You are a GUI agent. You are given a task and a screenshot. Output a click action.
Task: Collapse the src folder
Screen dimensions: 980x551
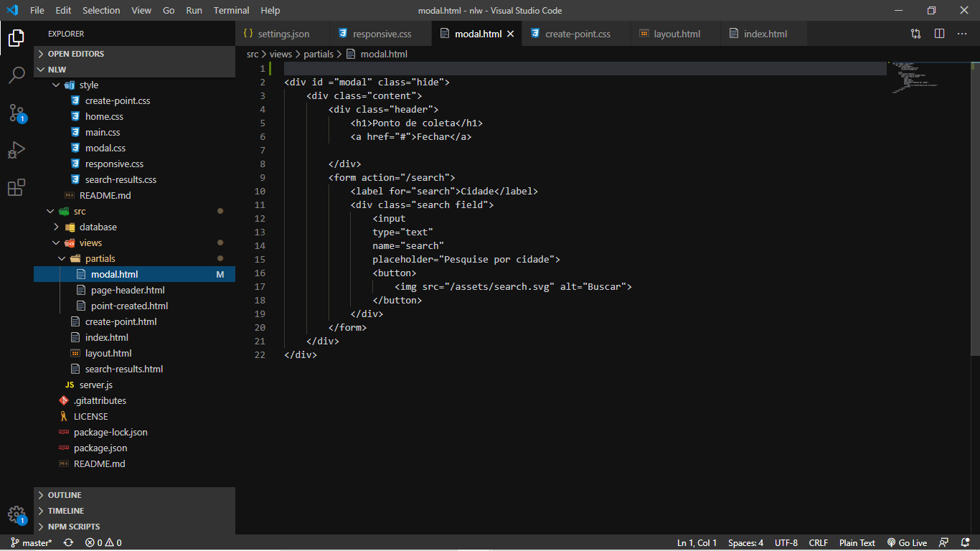coord(134,211)
